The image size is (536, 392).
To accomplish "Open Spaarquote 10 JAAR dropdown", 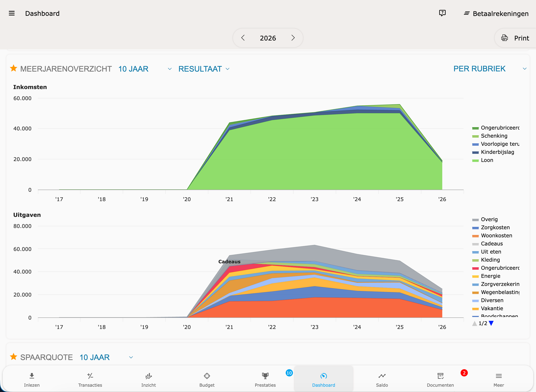I will [x=106, y=357].
